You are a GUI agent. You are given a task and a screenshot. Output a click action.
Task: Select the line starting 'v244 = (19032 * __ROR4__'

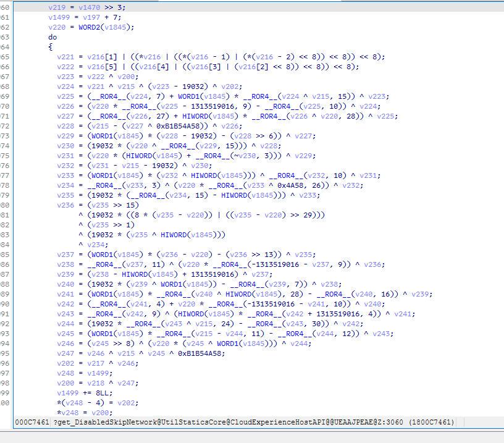pos(210,324)
